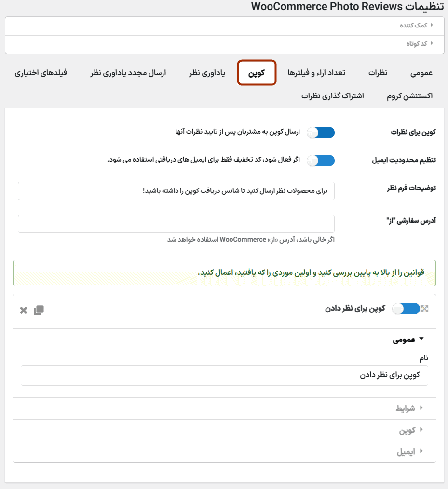Open the نظرات tab
This screenshot has width=448, height=489.
[x=378, y=73]
